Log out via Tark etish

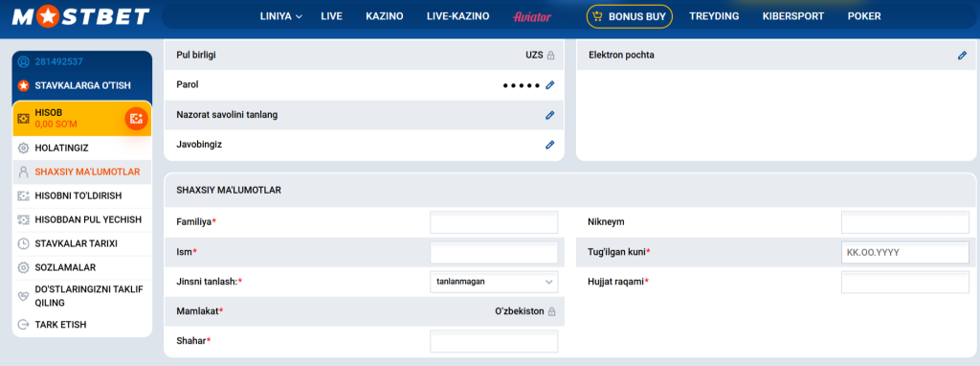pos(82,325)
